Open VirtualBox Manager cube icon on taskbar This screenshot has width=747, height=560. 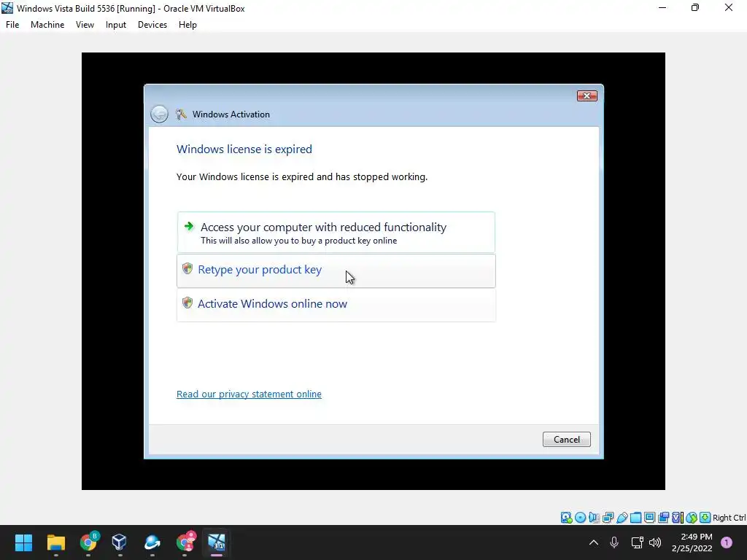[x=119, y=542]
